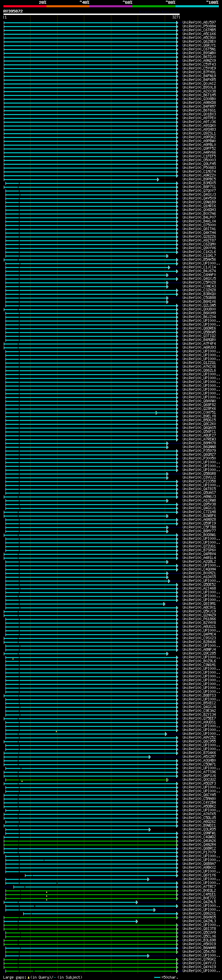
Task: Open the UniRef100_C1MGT4 entry
Action: (199, 172)
